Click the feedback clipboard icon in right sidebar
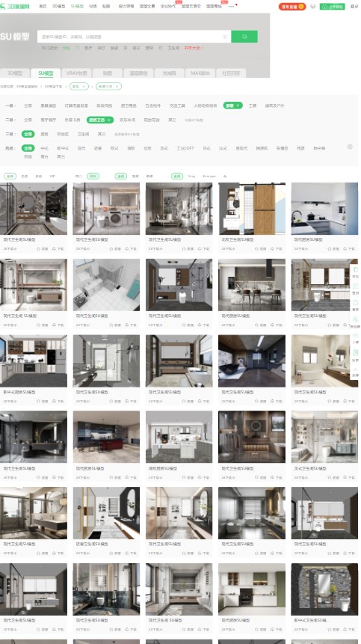361x644 pixels. click(x=355, y=353)
